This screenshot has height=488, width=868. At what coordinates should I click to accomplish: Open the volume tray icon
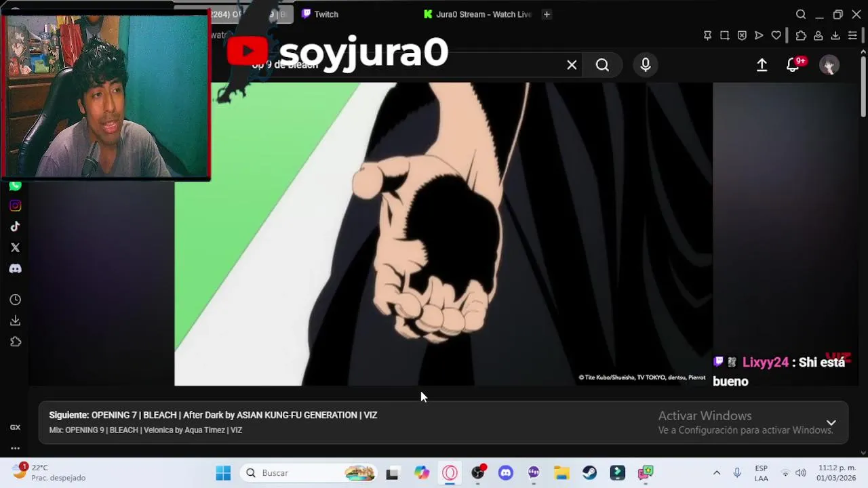click(801, 473)
